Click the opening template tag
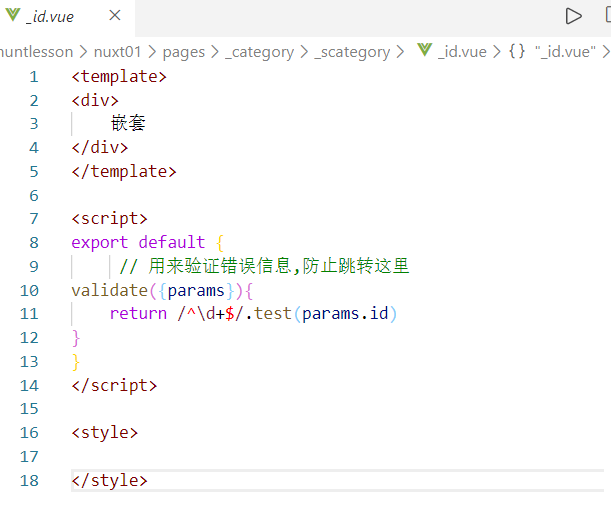611x506 pixels. point(119,77)
